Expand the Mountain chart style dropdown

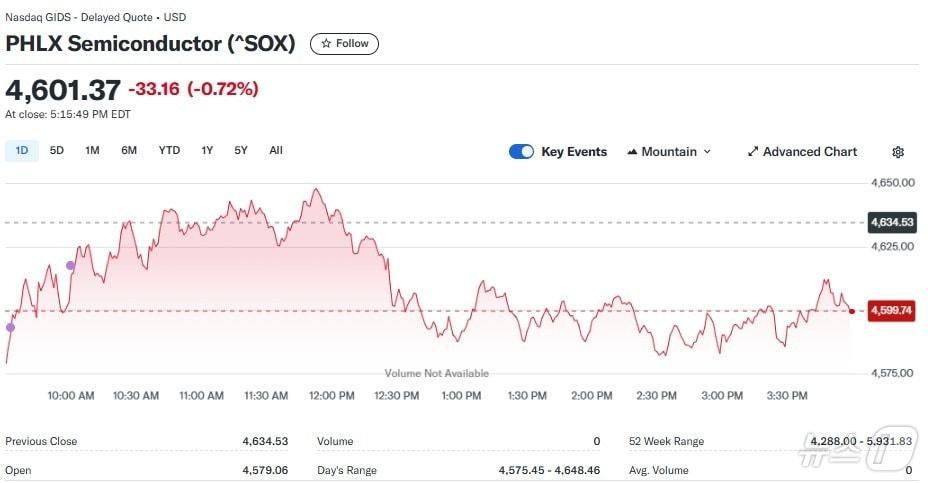point(707,152)
